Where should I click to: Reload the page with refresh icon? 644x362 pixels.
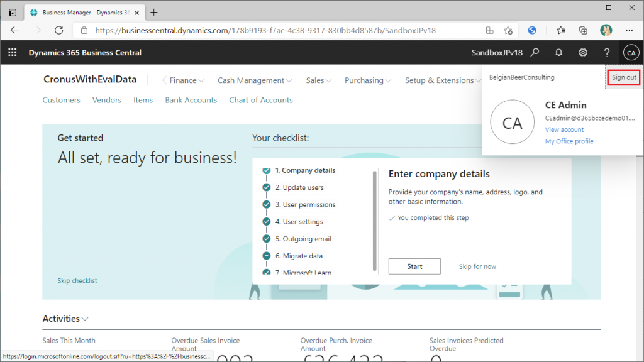click(x=59, y=30)
